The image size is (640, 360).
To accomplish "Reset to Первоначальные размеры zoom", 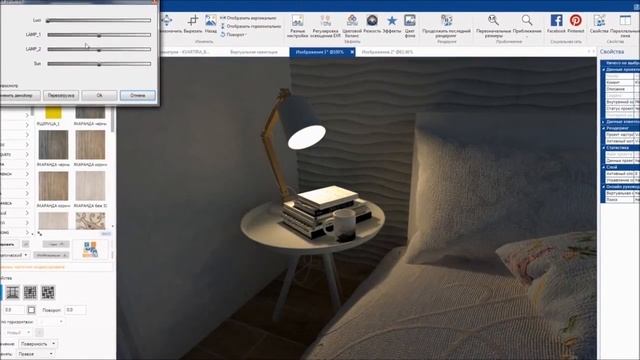I will coord(493,26).
